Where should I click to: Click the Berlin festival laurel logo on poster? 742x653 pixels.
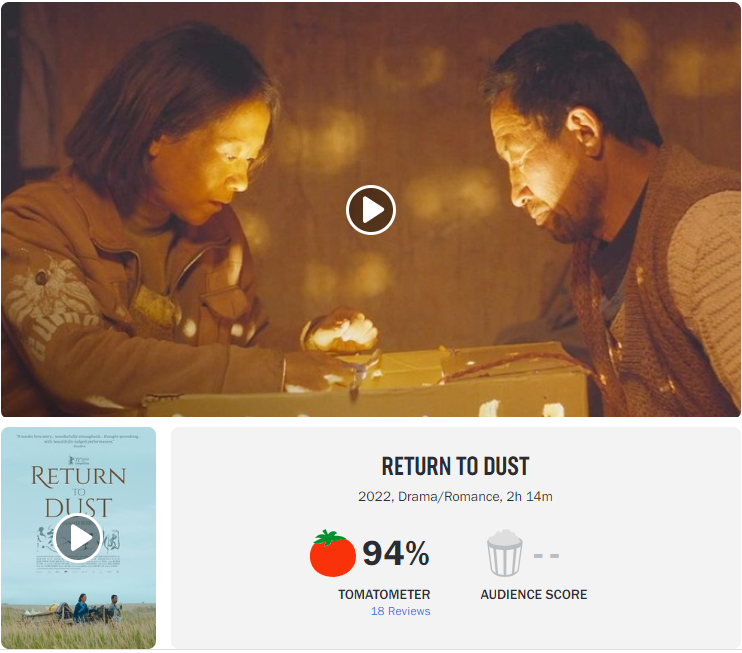coord(78,460)
